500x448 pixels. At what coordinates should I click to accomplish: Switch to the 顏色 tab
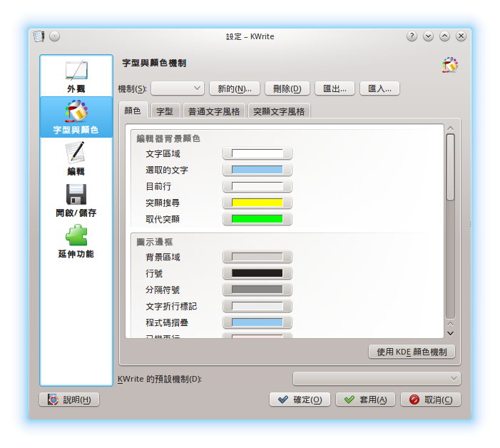(133, 111)
